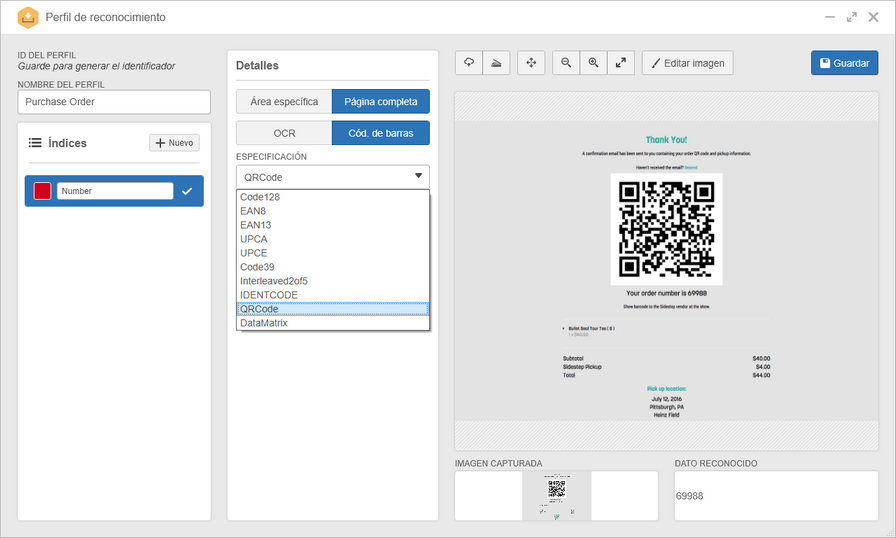The width and height of the screenshot is (896, 538).
Task: Click the QR code in the preview
Action: (666, 229)
